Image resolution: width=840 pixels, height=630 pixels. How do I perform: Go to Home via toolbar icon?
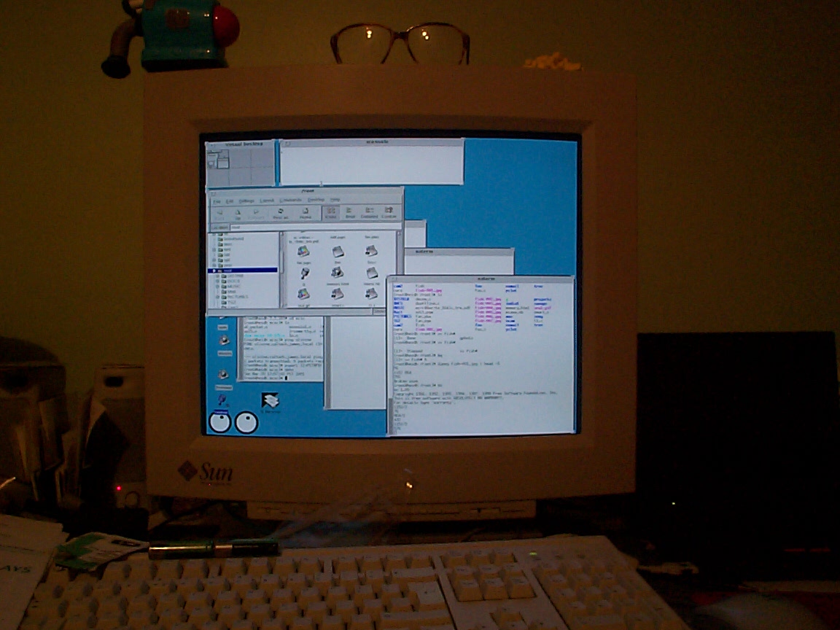tap(306, 213)
